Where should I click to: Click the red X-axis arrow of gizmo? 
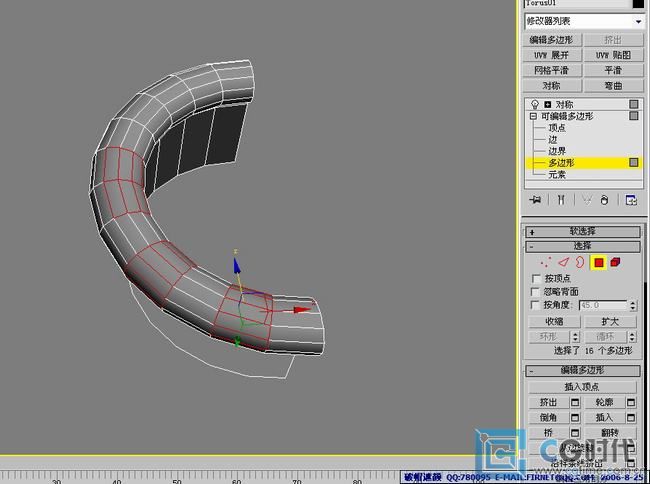(x=302, y=310)
